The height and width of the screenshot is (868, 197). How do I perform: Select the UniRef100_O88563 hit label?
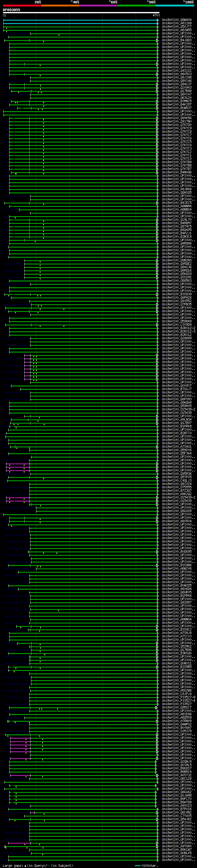tap(177, 281)
